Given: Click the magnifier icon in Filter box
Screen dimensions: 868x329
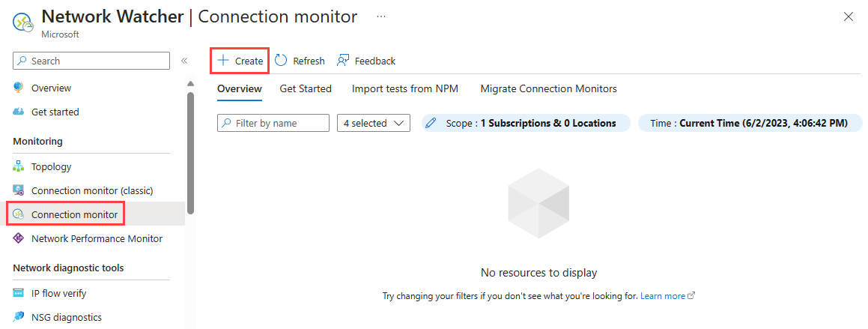Looking at the screenshot, I should coord(226,123).
